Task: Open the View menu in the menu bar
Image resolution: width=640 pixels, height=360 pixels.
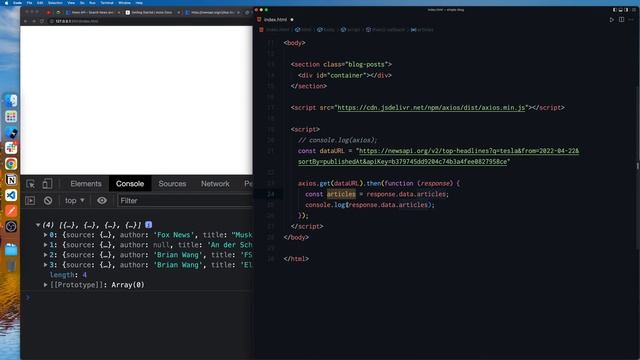Action: point(71,3)
